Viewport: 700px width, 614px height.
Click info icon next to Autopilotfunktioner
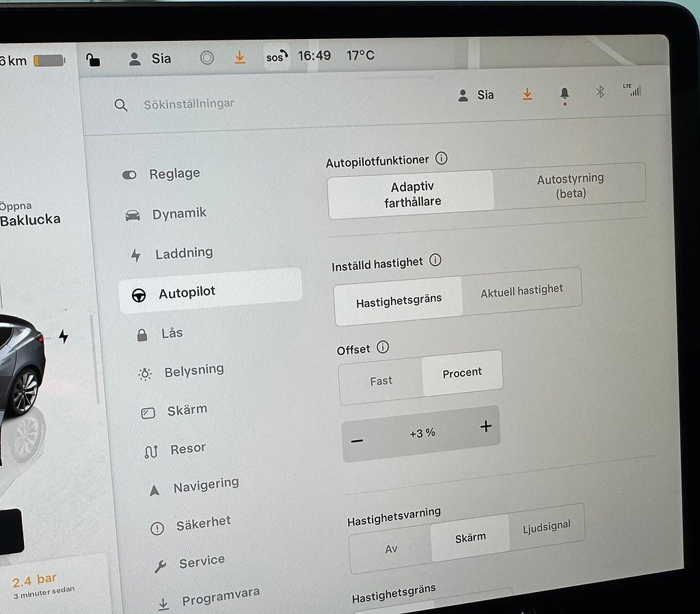(x=442, y=159)
